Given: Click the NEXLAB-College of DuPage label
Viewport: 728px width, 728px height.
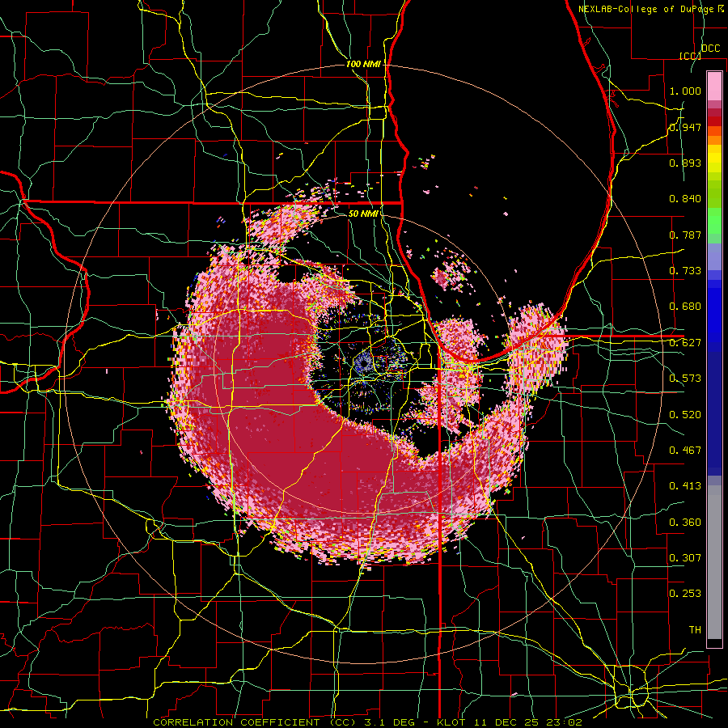Looking at the screenshot, I should [645, 9].
